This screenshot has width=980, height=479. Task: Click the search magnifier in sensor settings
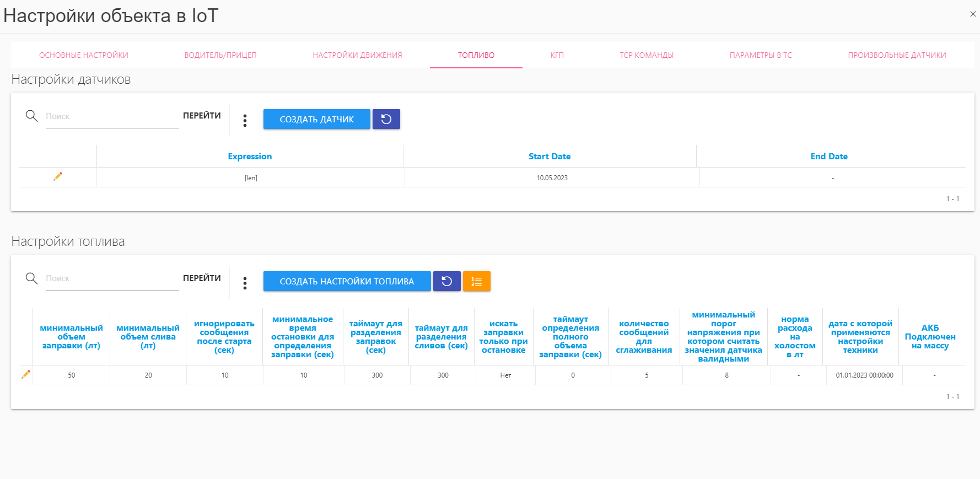click(32, 116)
